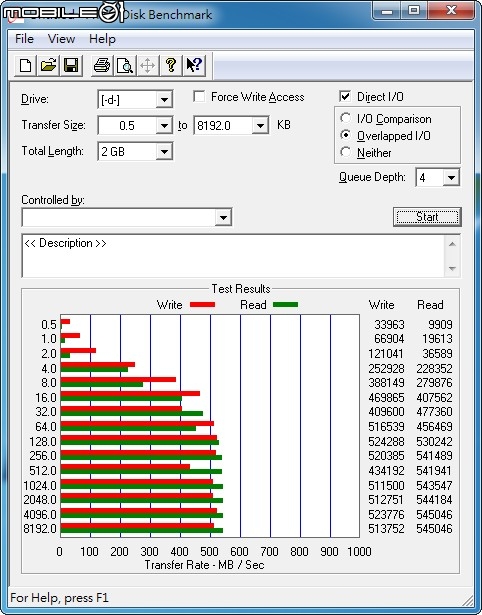482x615 pixels.
Task: Click the 1024.0 transfer size row label
Action: coord(40,486)
